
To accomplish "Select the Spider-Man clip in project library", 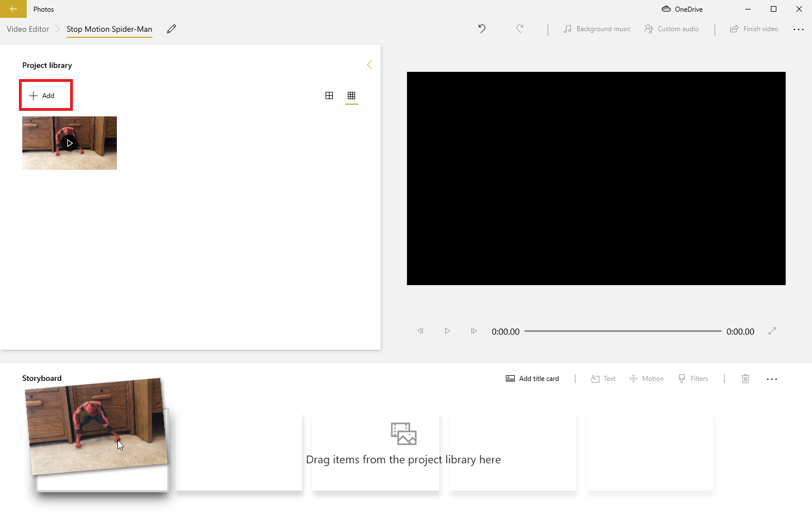I will pyautogui.click(x=70, y=143).
